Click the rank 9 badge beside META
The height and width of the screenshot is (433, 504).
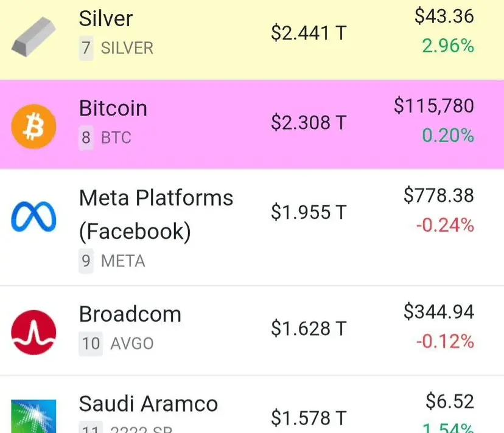[86, 261]
